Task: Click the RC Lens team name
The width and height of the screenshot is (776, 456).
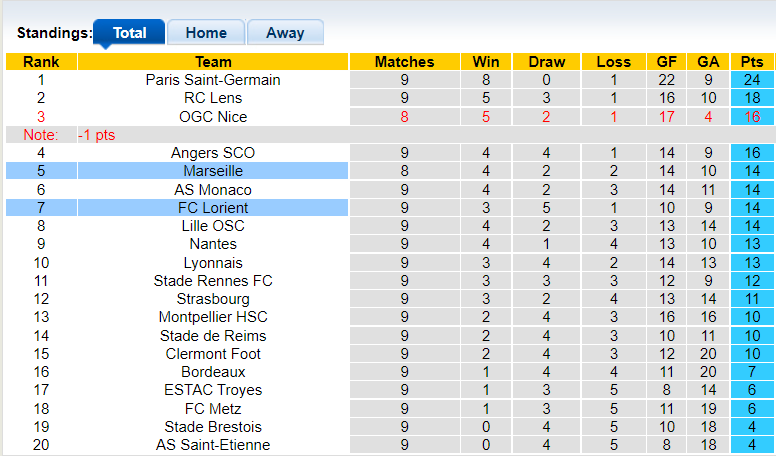Action: (213, 98)
